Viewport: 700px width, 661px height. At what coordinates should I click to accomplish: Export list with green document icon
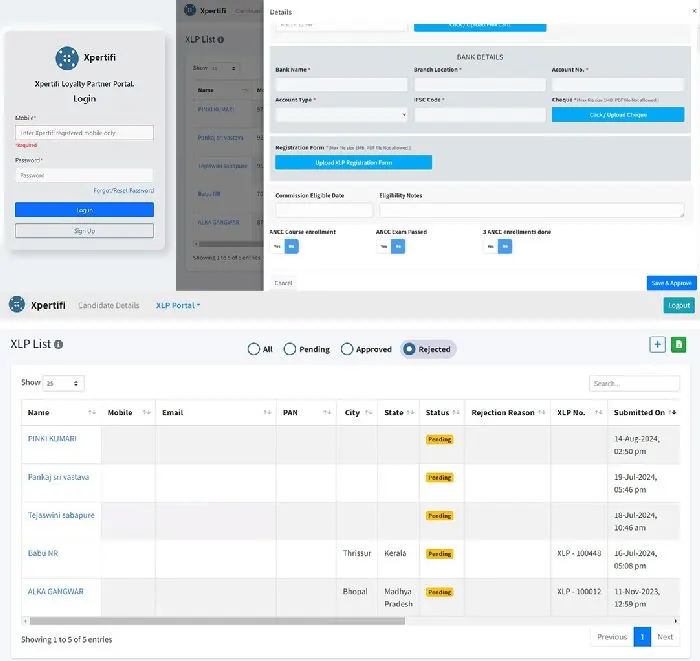pos(679,345)
